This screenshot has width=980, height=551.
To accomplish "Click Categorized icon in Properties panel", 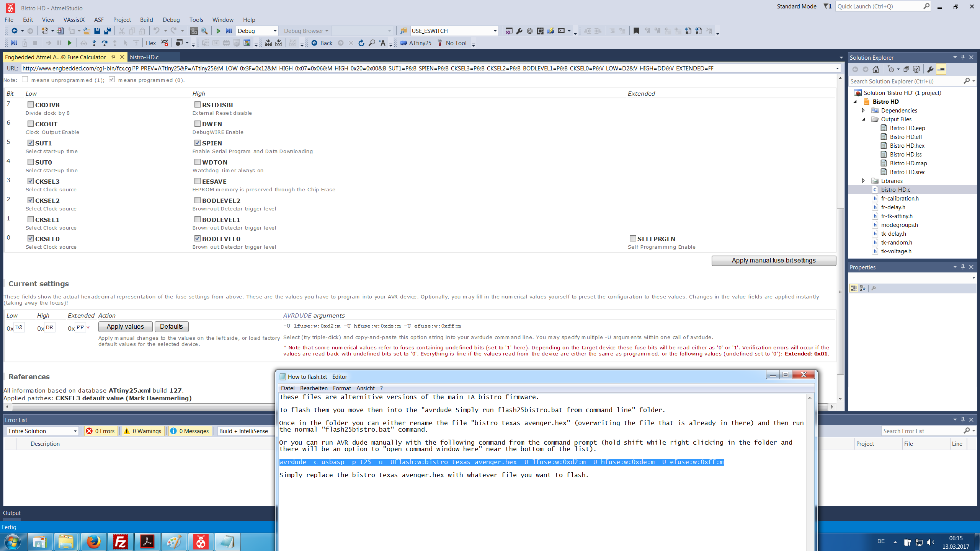I will click(x=854, y=288).
